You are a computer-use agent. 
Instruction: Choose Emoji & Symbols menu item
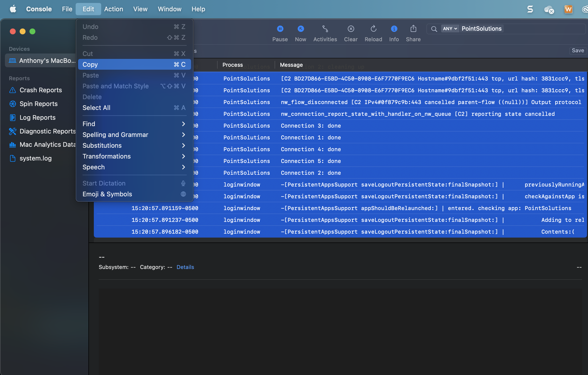tap(134, 194)
